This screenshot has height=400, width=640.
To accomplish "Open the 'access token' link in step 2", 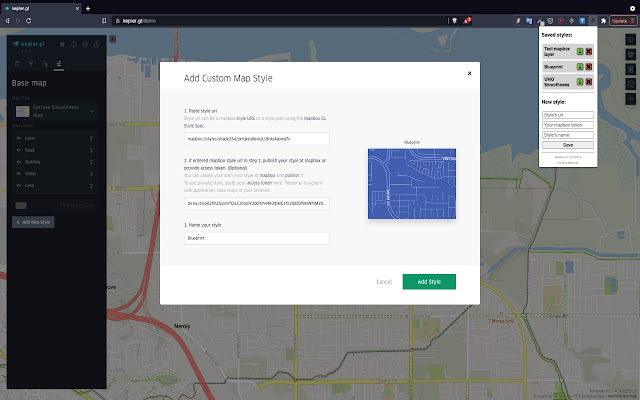I will (260, 183).
